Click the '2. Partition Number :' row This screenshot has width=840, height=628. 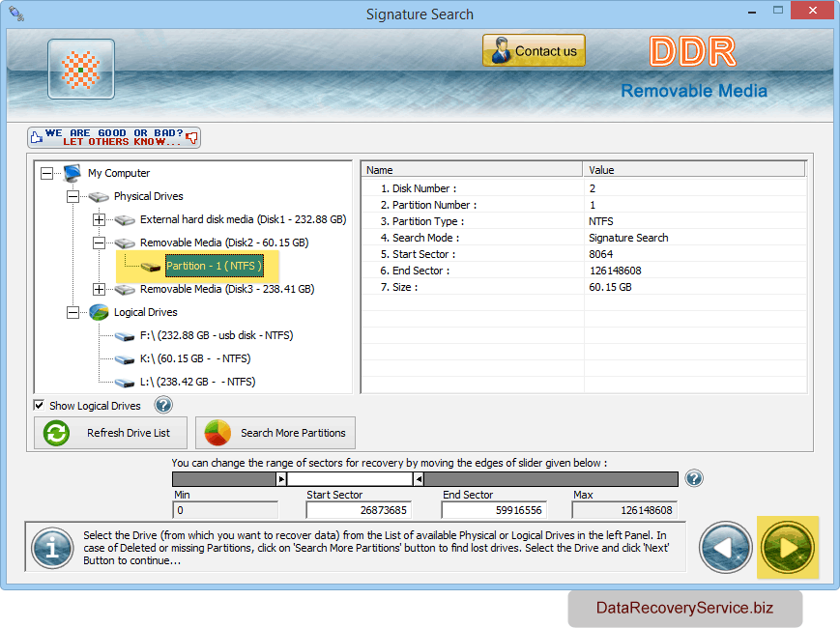[x=584, y=205]
